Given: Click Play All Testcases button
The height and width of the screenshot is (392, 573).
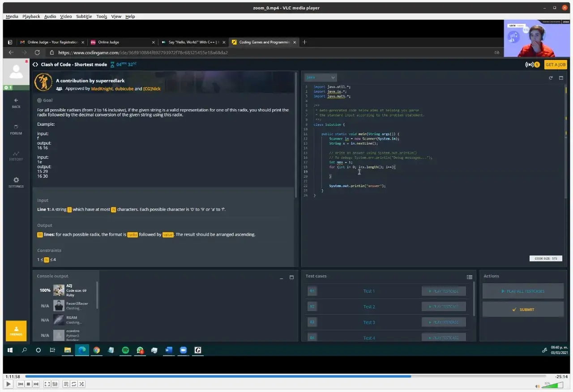Looking at the screenshot, I should point(523,291).
